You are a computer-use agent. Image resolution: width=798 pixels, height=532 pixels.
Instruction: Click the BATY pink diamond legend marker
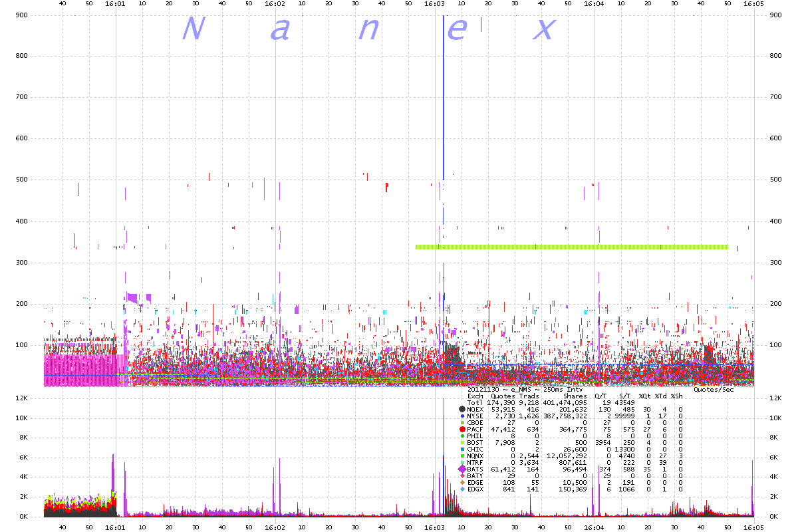tap(462, 476)
